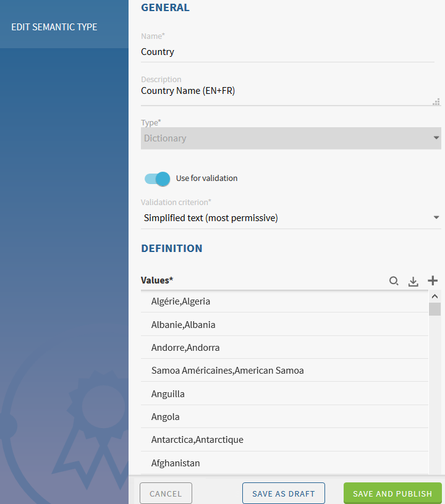Click the Angola list entry
The image size is (445, 504).
click(x=284, y=417)
